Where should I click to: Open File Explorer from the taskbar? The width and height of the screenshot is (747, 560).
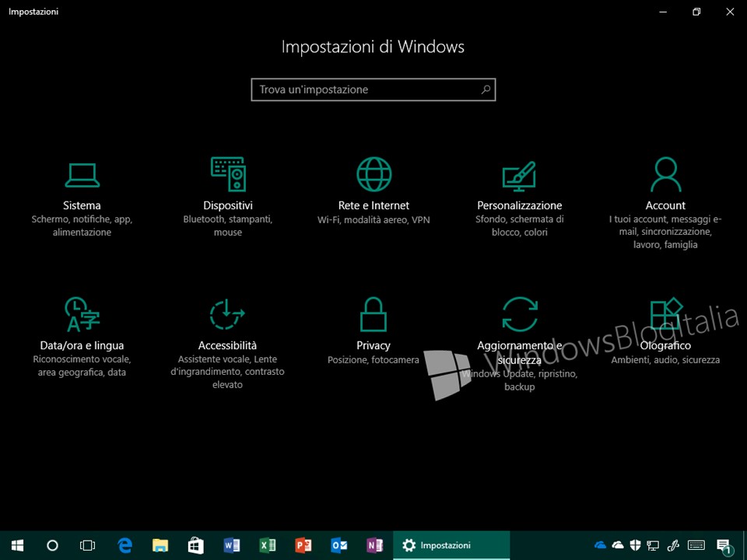click(x=160, y=545)
